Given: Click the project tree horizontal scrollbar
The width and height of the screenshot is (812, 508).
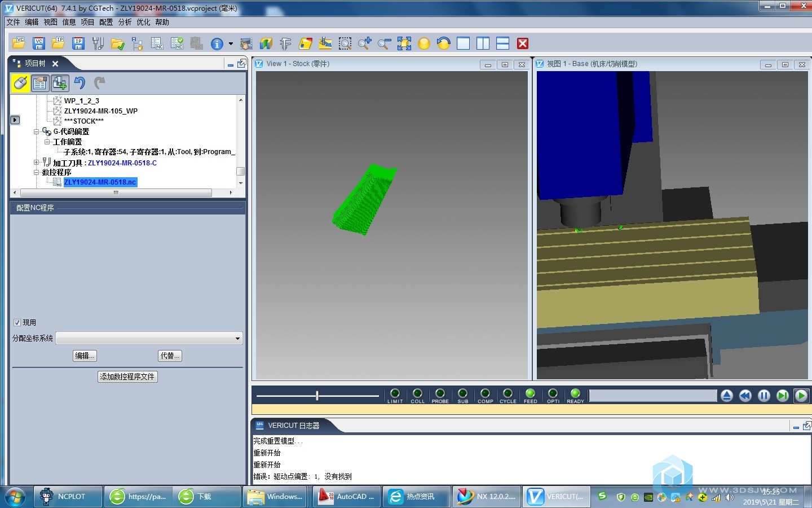Looking at the screenshot, I should (116, 192).
